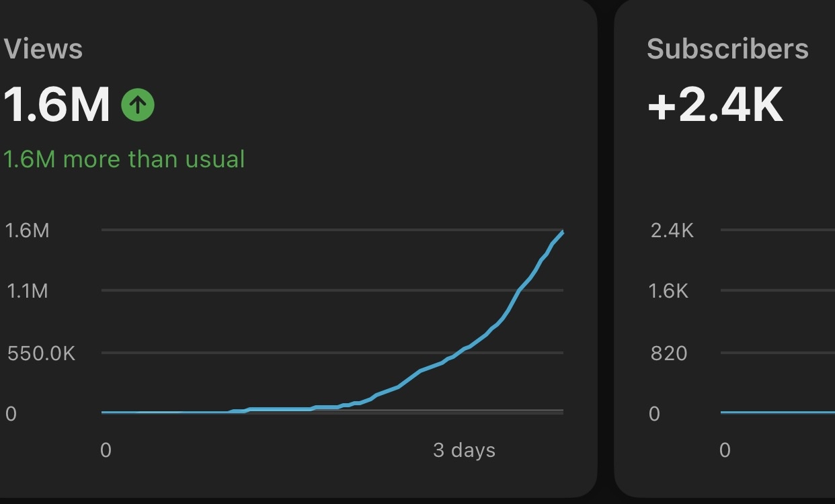
Task: Open the '1.6M more than usual' link
Action: [124, 159]
